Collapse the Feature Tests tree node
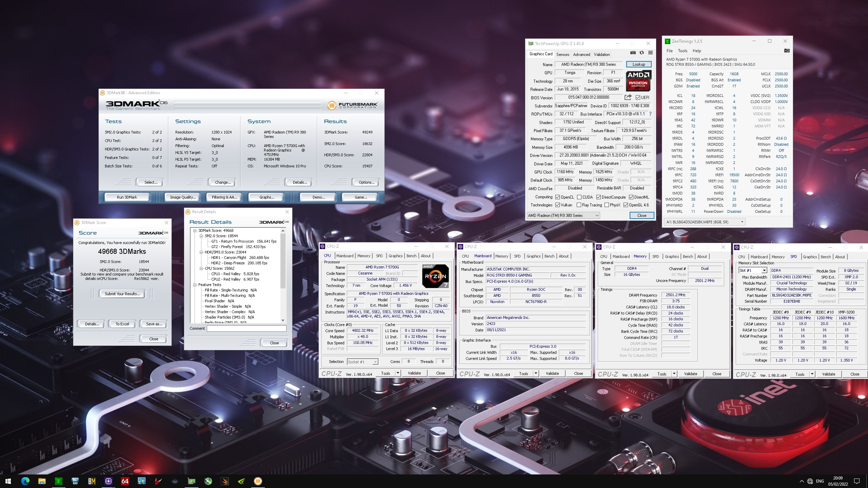Screen dimensions: 868x488 tap(195, 285)
